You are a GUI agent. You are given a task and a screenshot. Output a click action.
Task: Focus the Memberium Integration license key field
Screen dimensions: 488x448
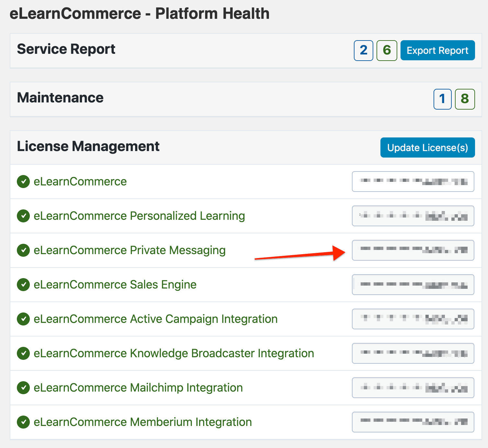pos(413,422)
